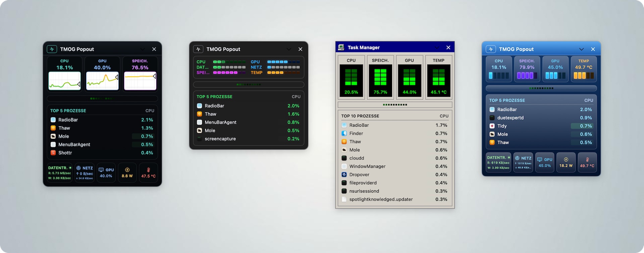Click the globe icon in the blue popout's NETZ tile

[517, 158]
